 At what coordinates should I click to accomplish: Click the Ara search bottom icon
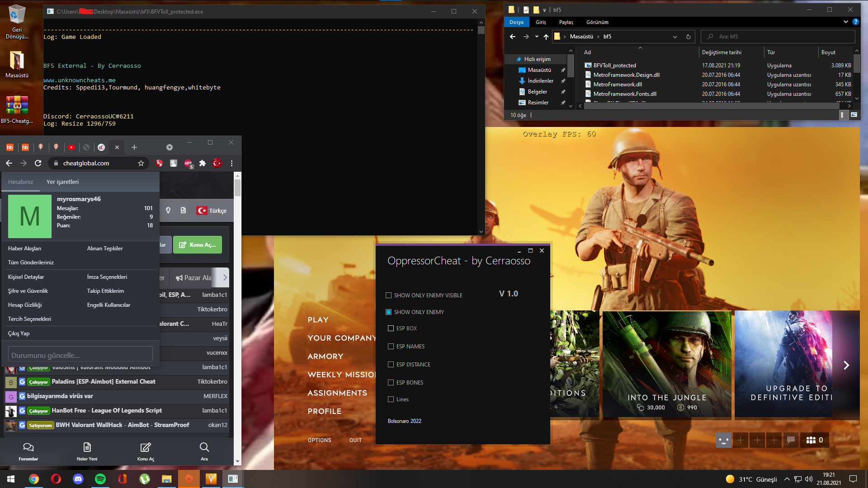[x=204, y=451]
